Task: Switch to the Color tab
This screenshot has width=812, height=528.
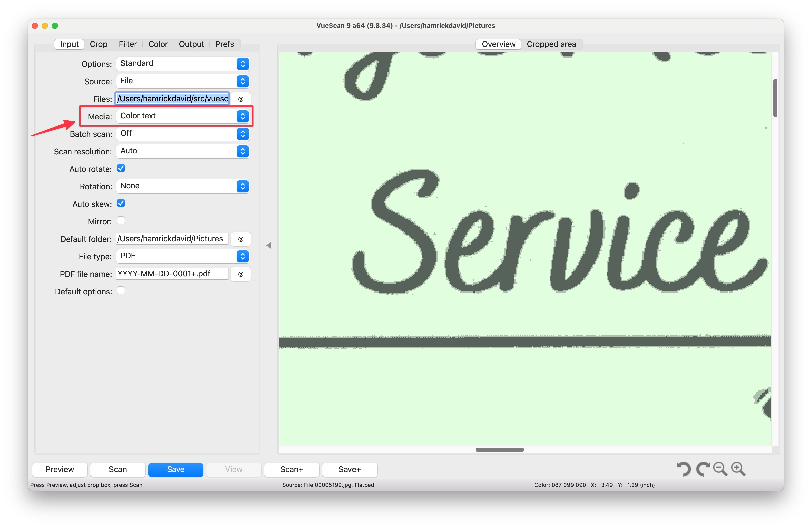Action: 158,44
